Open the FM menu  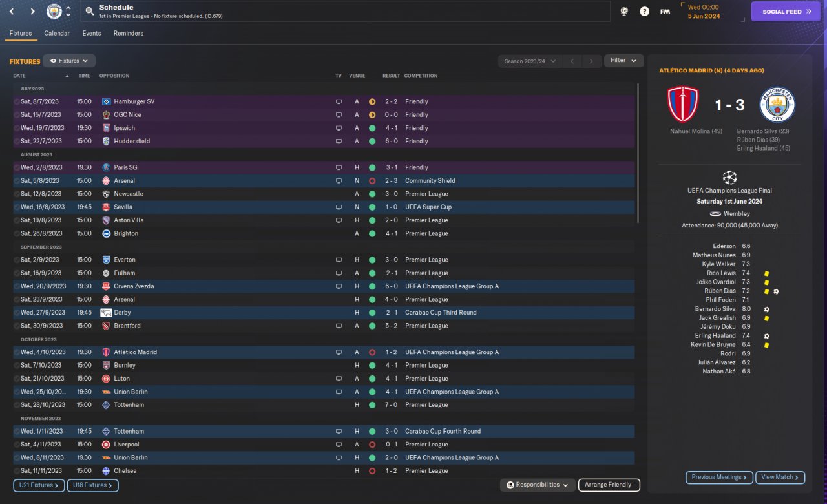tap(665, 11)
